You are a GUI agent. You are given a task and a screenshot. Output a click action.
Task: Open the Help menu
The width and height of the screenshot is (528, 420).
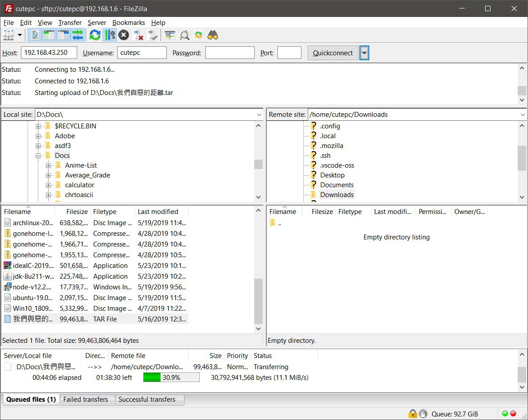point(158,23)
